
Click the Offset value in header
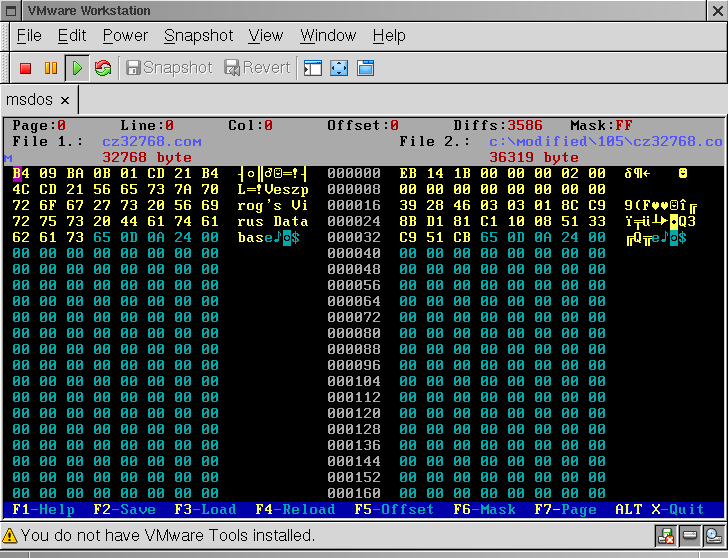pyautogui.click(x=394, y=125)
